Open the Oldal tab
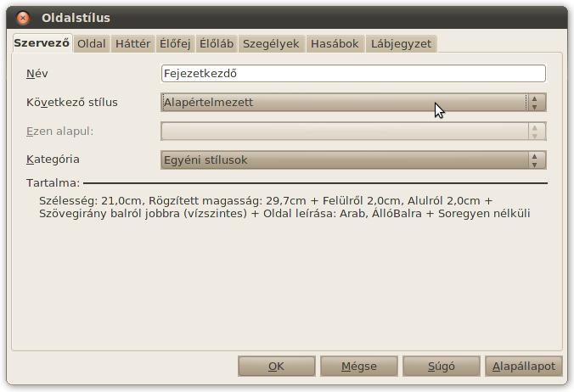The height and width of the screenshot is (392, 574). pos(91,44)
